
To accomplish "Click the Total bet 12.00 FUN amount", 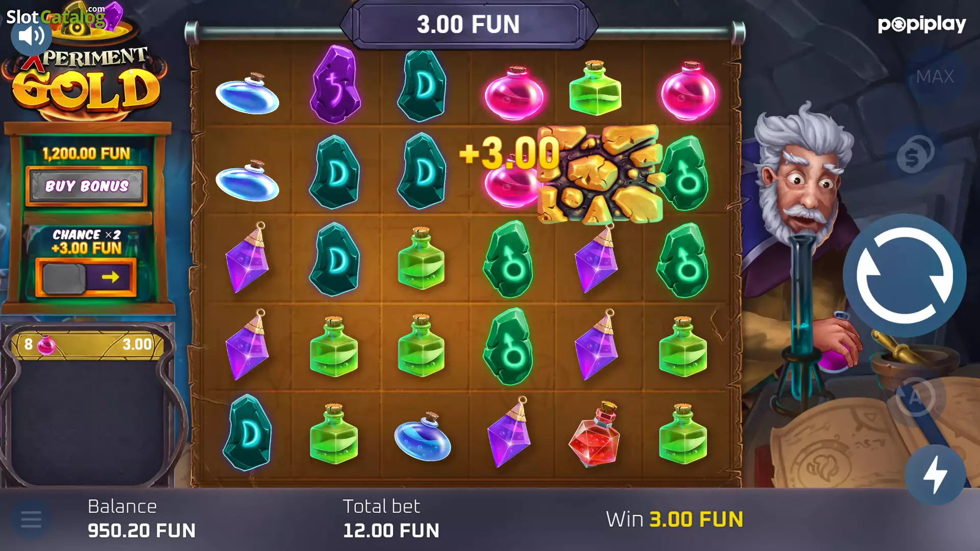I will (x=391, y=531).
